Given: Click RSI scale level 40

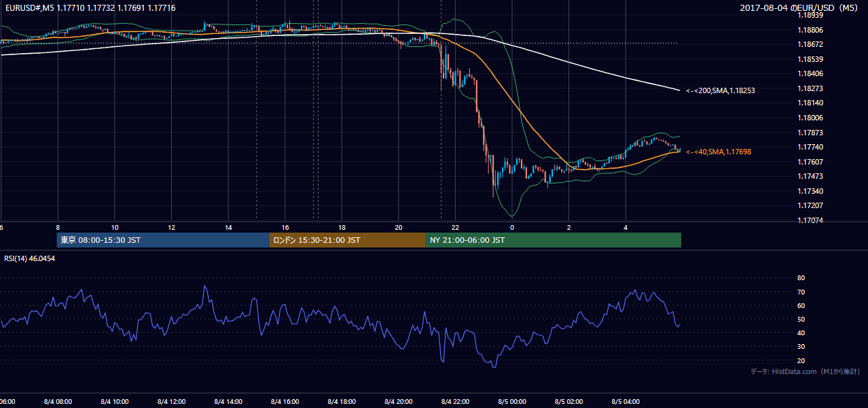Looking at the screenshot, I should pyautogui.click(x=801, y=333).
